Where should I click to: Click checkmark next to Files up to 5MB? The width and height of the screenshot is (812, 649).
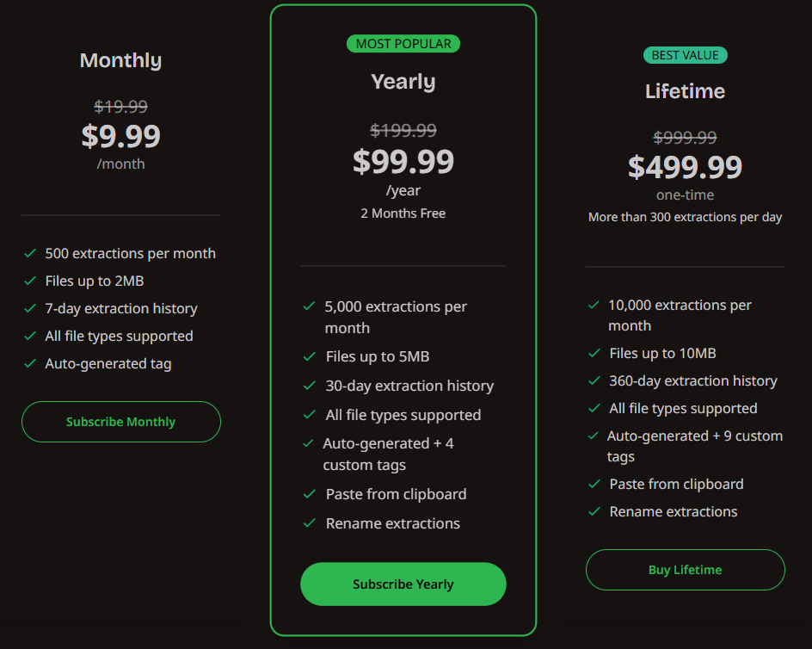coord(310,356)
